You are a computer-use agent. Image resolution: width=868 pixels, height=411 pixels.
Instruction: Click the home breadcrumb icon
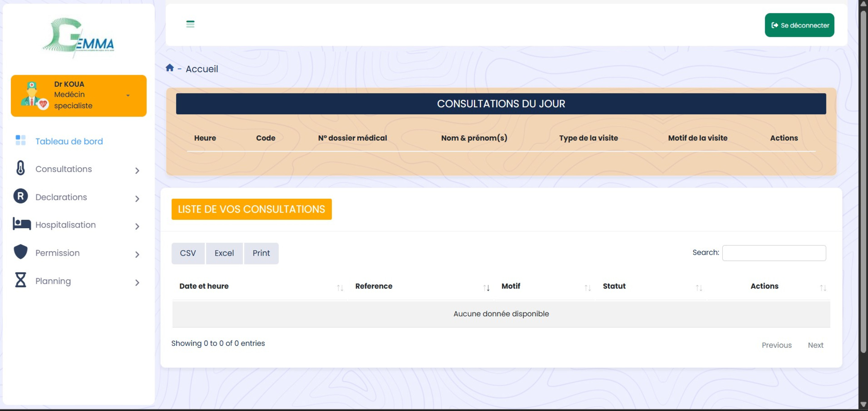(169, 68)
